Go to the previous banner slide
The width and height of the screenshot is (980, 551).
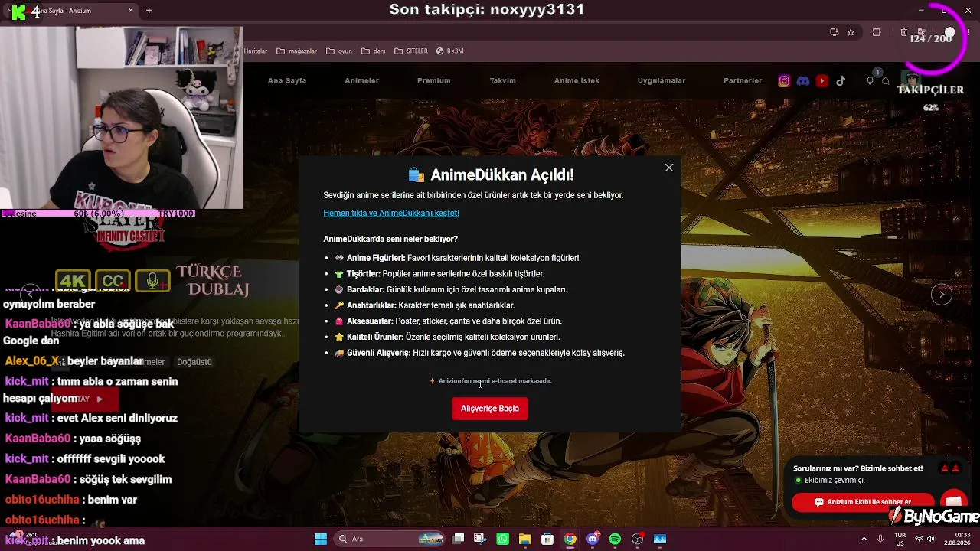pyautogui.click(x=30, y=294)
